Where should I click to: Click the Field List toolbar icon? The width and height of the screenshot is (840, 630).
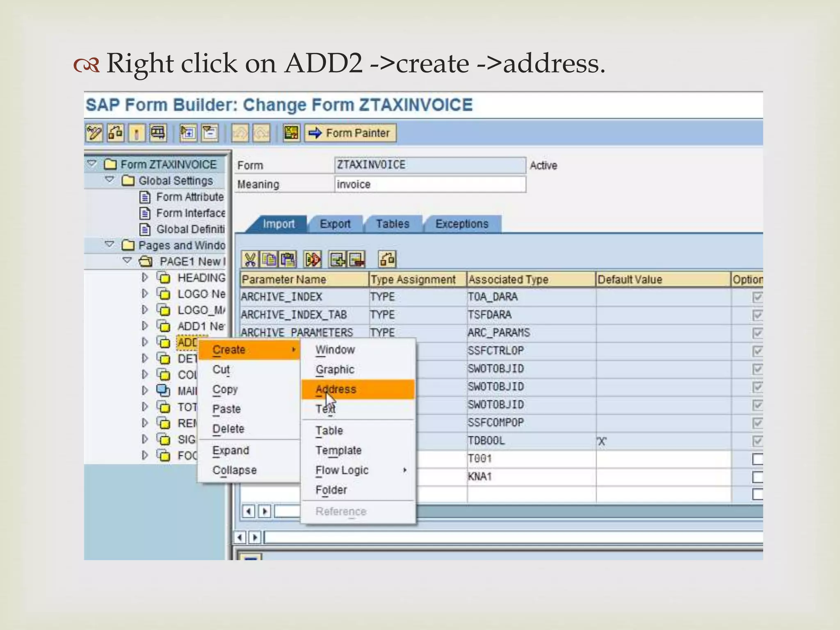[x=291, y=133]
